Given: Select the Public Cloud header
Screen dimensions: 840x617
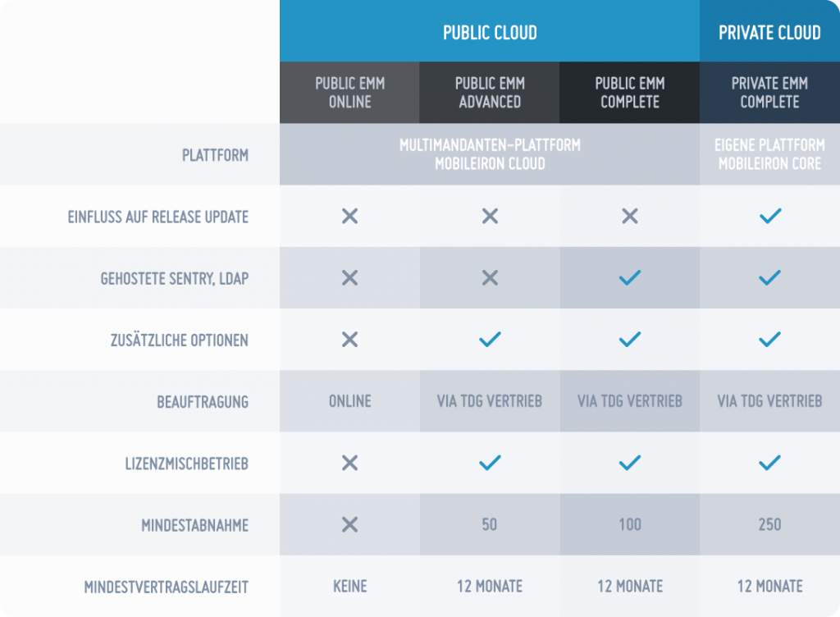Looking at the screenshot, I should click(x=490, y=31).
